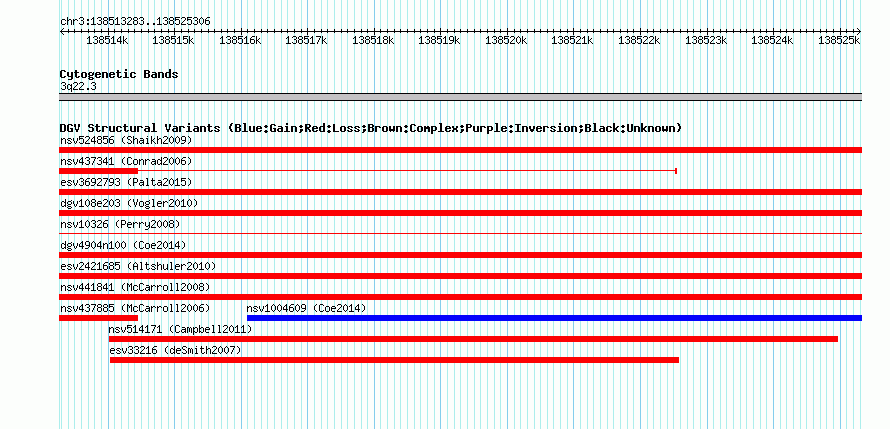
Task: Click the nsv437885 (McCarroll2006) label
Action: 135,308
